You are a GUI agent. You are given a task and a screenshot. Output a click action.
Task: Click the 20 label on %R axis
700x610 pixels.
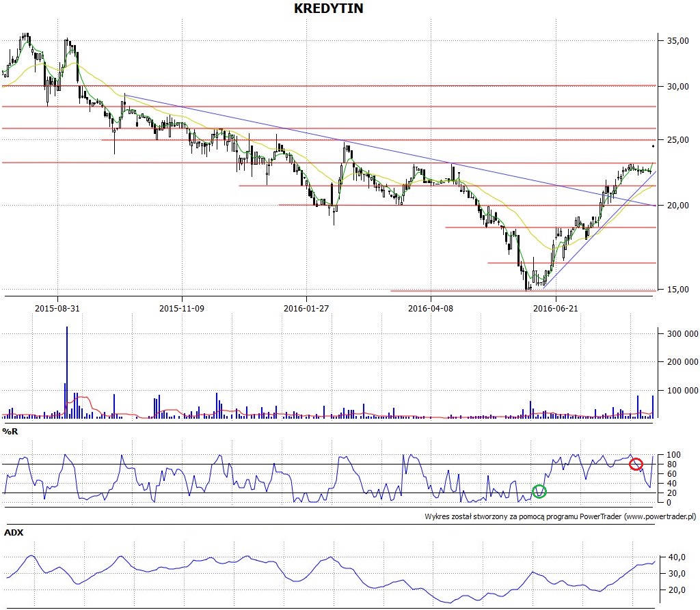coord(671,493)
